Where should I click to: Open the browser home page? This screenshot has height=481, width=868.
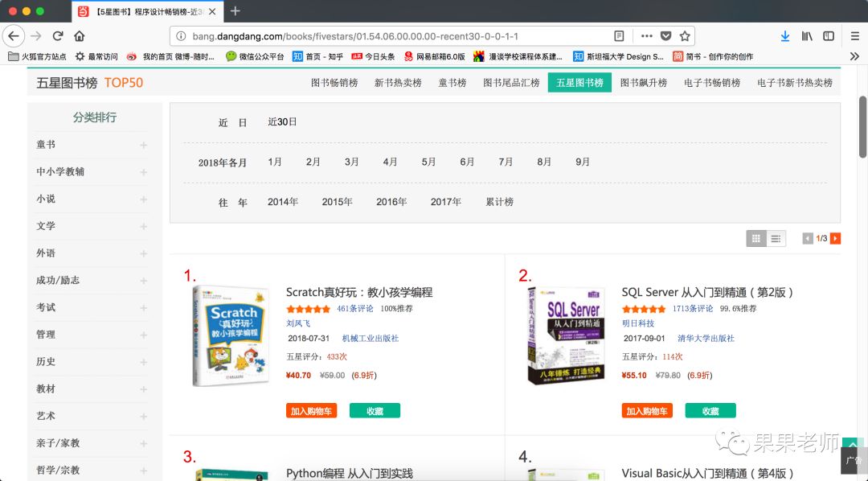tap(79, 36)
